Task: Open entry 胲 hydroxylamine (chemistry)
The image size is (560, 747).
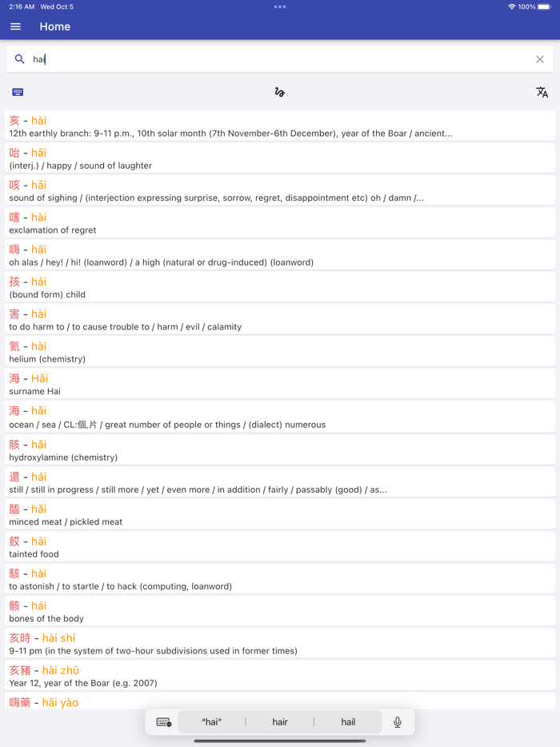Action: 280,450
